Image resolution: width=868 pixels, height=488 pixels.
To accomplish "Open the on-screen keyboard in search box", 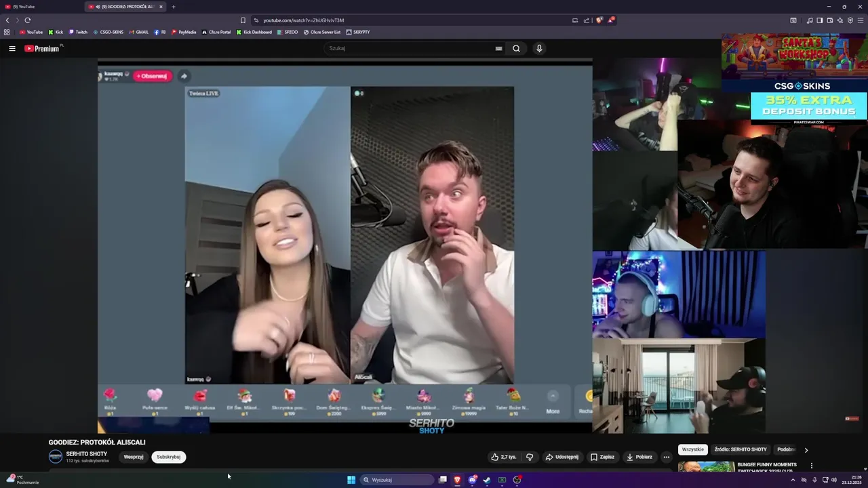I will 499,48.
